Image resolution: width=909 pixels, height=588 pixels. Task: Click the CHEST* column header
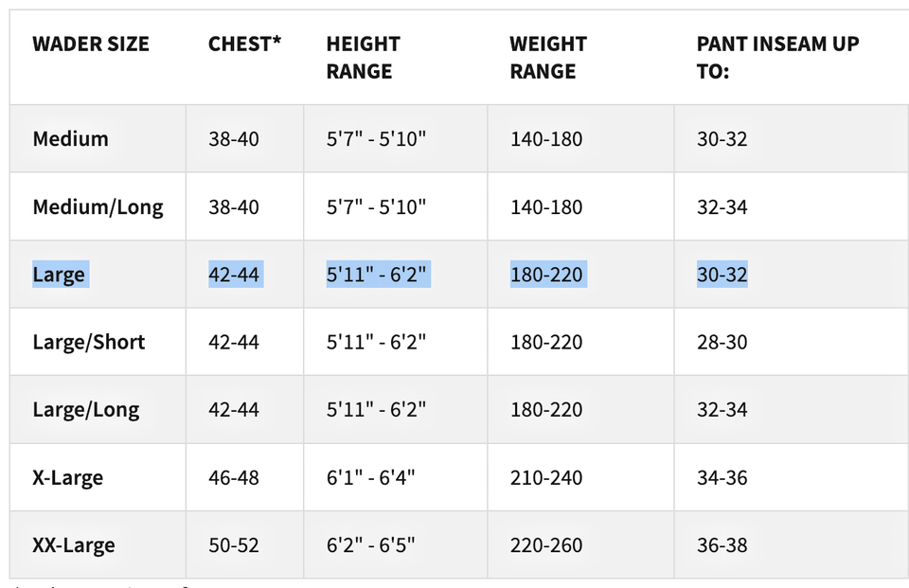click(x=244, y=45)
